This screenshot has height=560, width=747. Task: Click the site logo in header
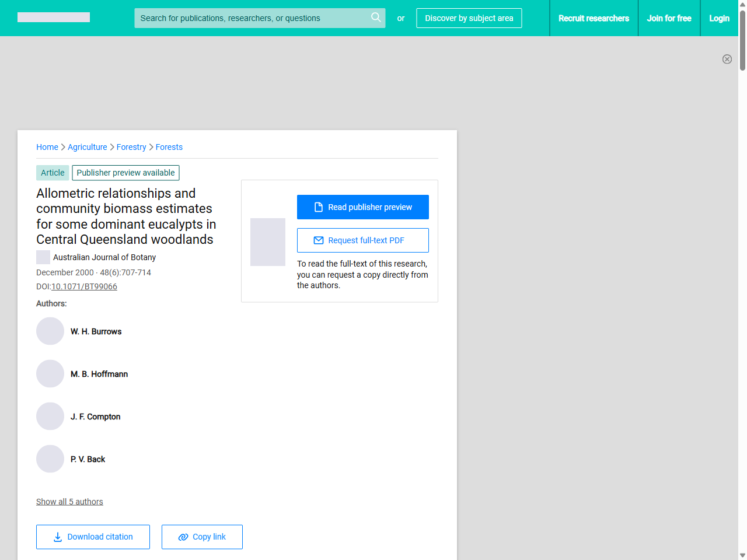[x=54, y=17]
